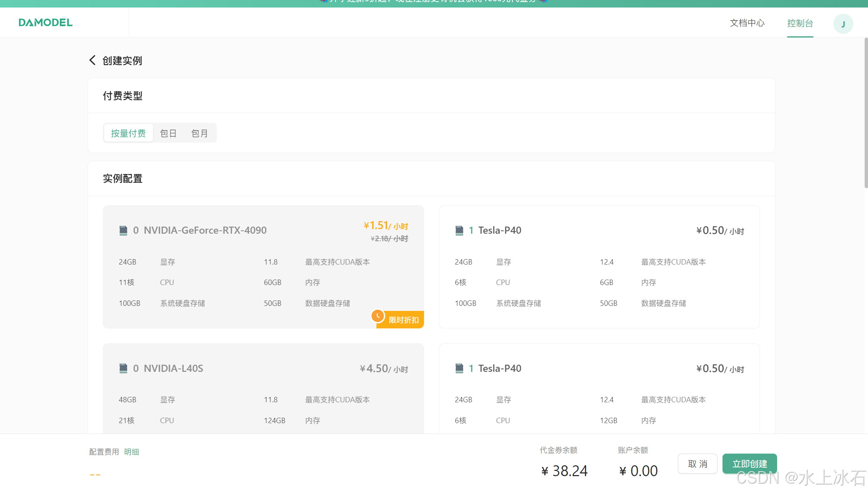Click the DAMODEL logo

[x=45, y=23]
